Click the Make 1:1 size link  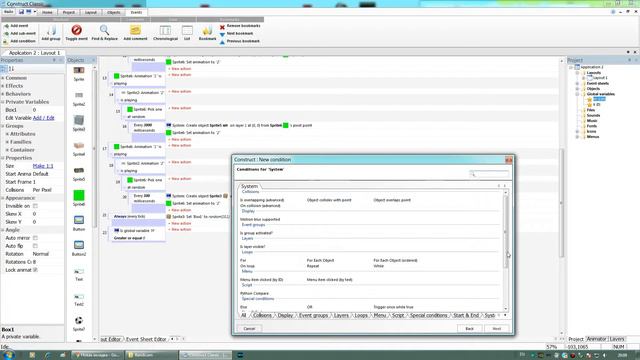pyautogui.click(x=43, y=166)
